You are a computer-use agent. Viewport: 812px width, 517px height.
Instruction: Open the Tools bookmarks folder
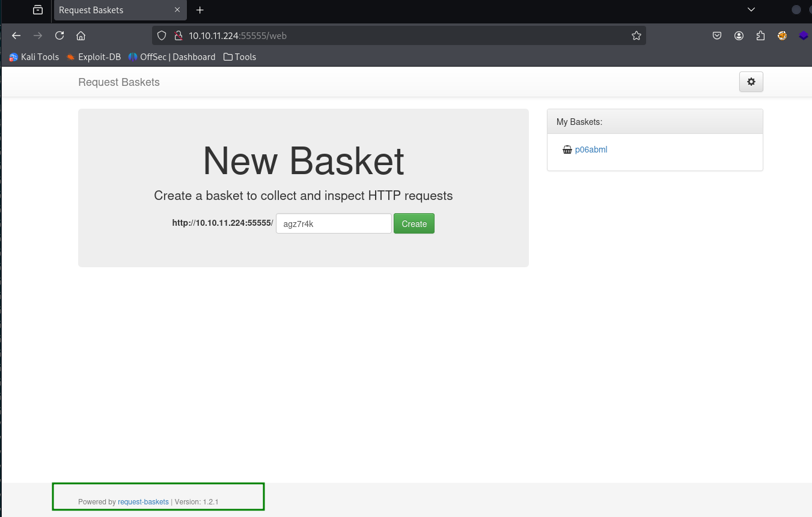[x=239, y=57]
